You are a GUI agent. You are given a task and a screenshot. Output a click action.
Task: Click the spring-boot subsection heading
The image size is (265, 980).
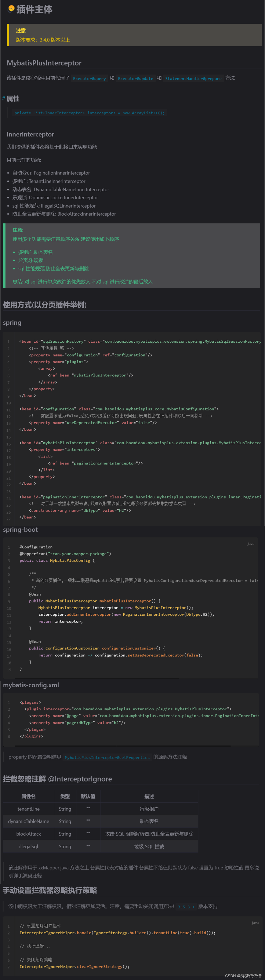click(21, 529)
